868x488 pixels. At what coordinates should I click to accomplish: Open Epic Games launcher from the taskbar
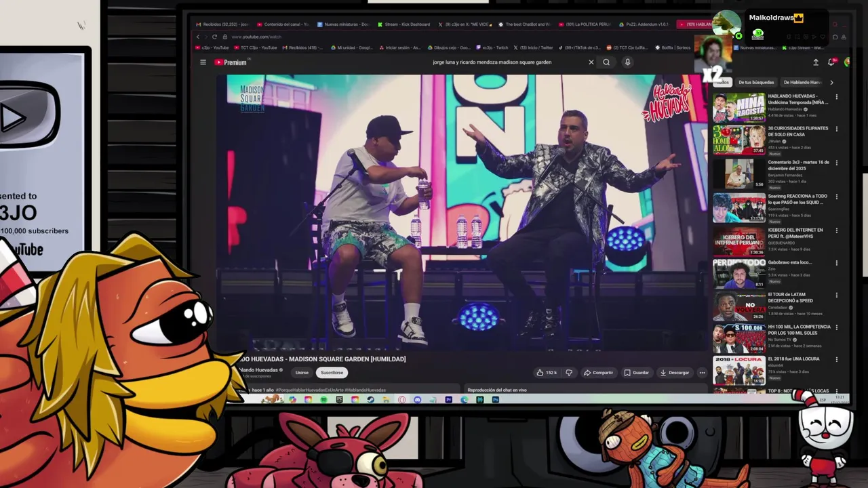[339, 400]
